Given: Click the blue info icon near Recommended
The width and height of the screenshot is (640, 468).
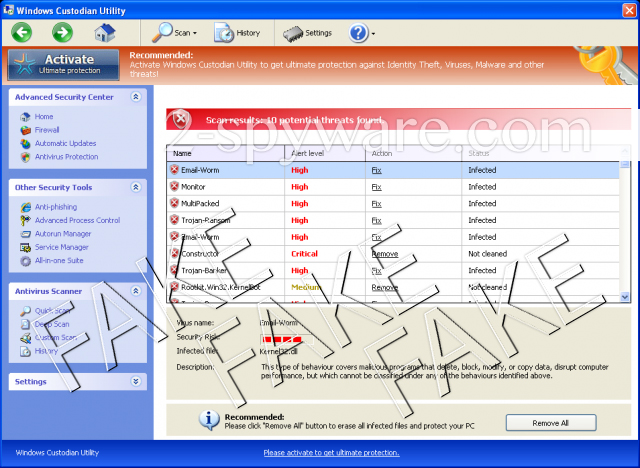Looking at the screenshot, I should tap(209, 420).
